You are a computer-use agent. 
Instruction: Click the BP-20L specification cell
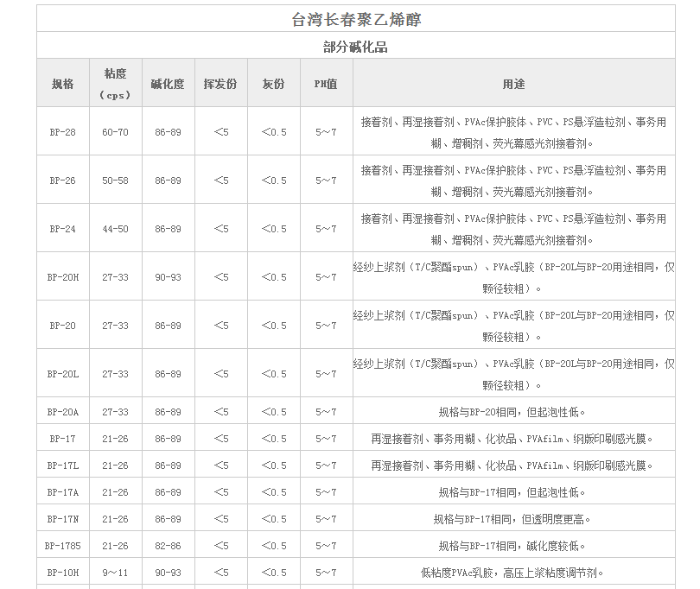(x=62, y=374)
